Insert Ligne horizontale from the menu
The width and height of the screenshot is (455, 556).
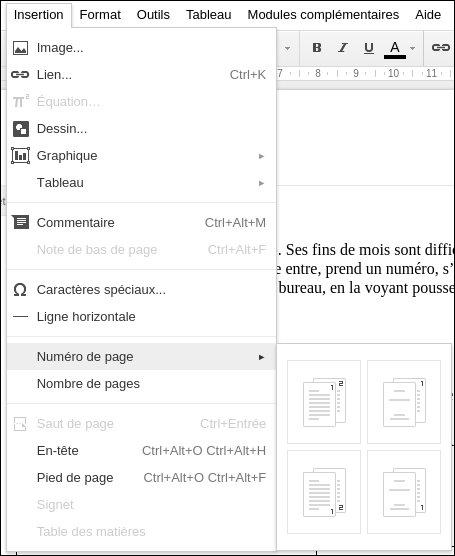click(141, 317)
